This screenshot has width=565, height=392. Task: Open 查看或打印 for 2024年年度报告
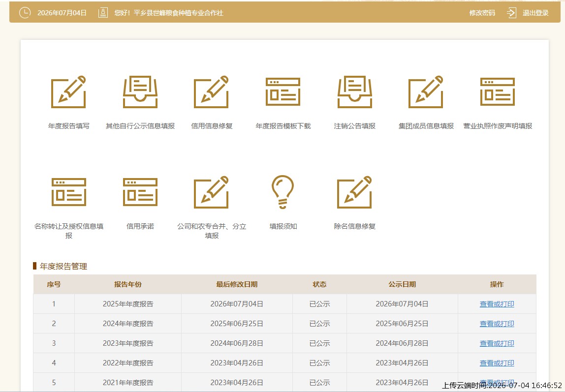point(497,324)
